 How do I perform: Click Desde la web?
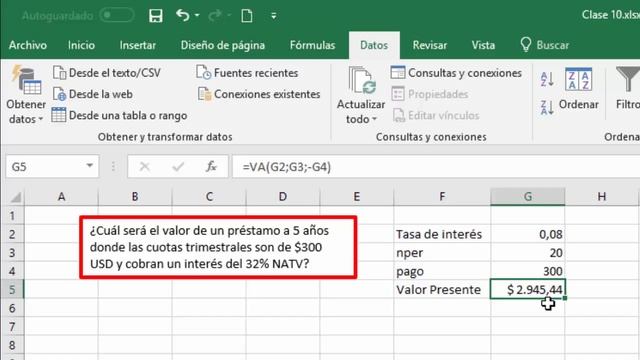pyautogui.click(x=93, y=94)
